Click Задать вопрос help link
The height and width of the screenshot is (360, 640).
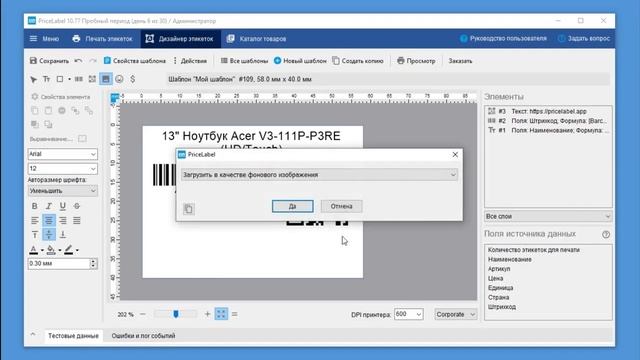coord(584,38)
